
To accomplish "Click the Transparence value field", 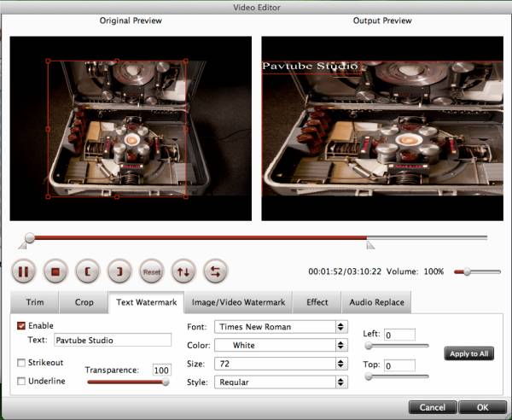I will (161, 370).
